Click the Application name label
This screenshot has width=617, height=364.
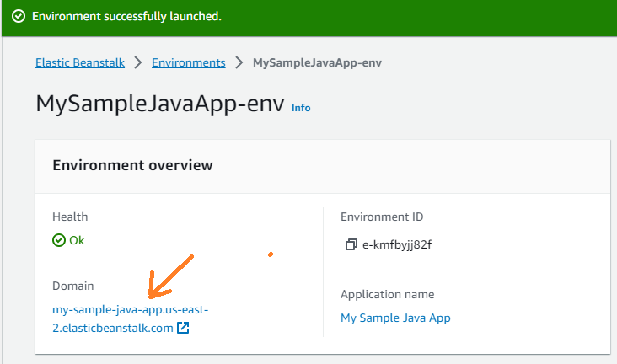click(388, 294)
